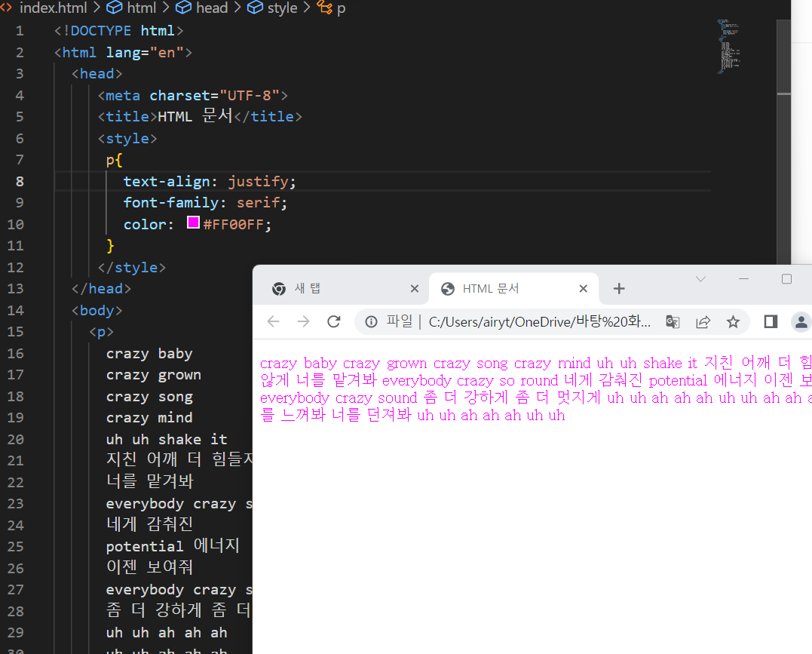The image size is (812, 654).
Task: Click the "crazy baby" line in editor
Action: coord(149,354)
